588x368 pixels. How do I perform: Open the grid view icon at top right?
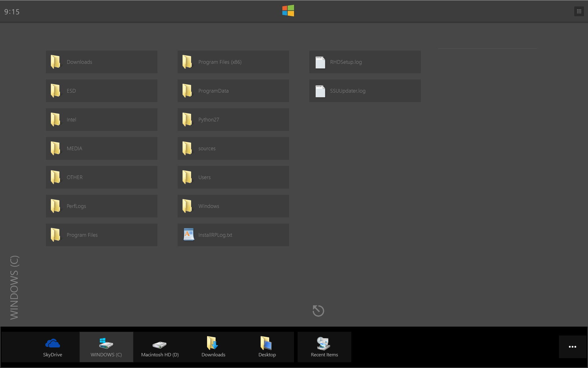click(x=579, y=12)
